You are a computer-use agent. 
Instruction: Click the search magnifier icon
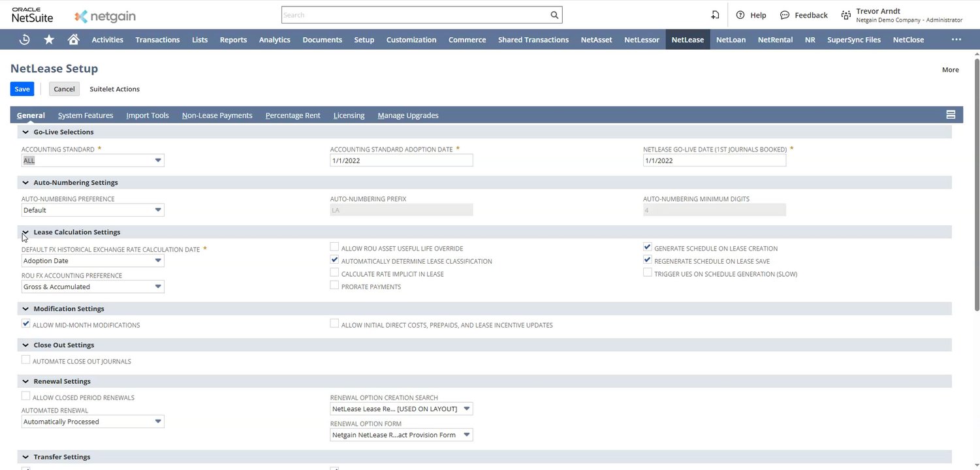pos(554,15)
